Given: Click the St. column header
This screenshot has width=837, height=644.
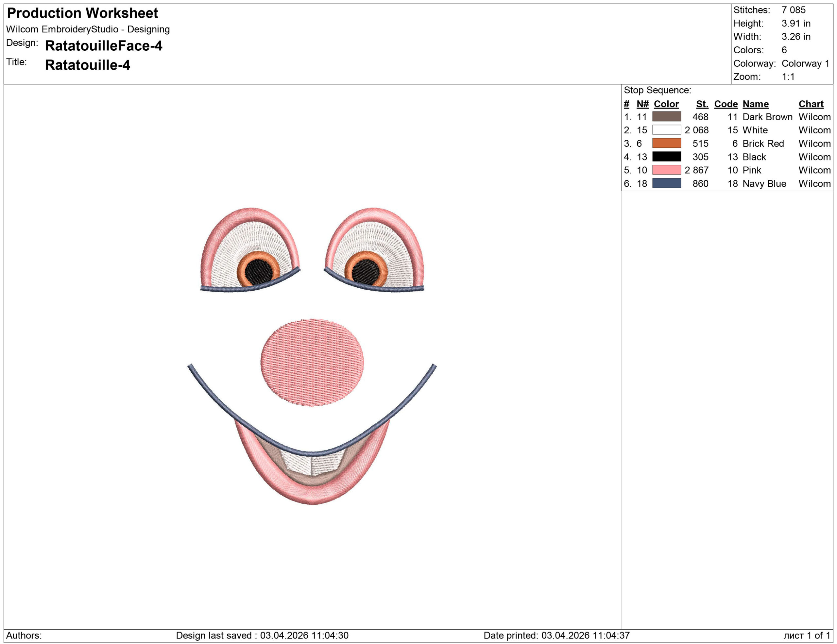Looking at the screenshot, I should coord(702,104).
